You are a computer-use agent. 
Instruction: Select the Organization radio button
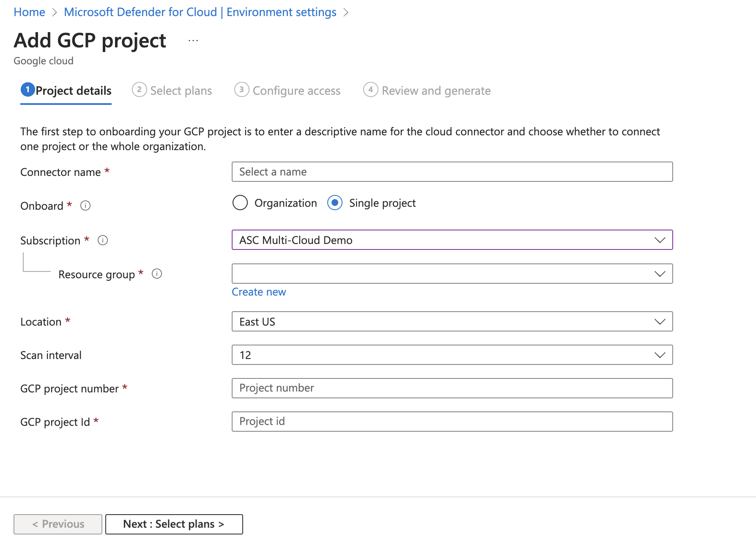pos(240,203)
